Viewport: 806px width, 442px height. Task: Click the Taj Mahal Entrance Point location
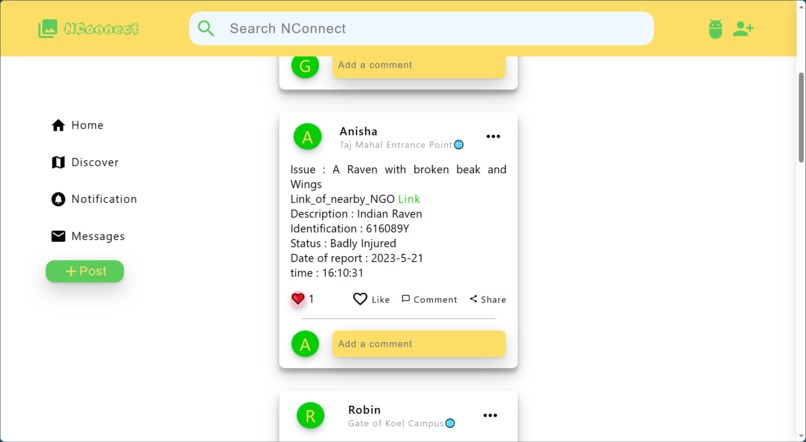[396, 145]
